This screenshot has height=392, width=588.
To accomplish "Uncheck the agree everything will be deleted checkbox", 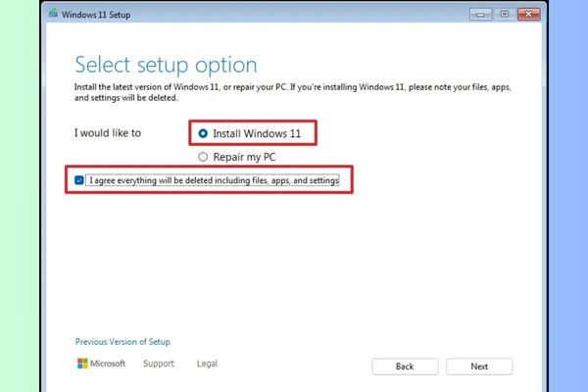I will [78, 180].
